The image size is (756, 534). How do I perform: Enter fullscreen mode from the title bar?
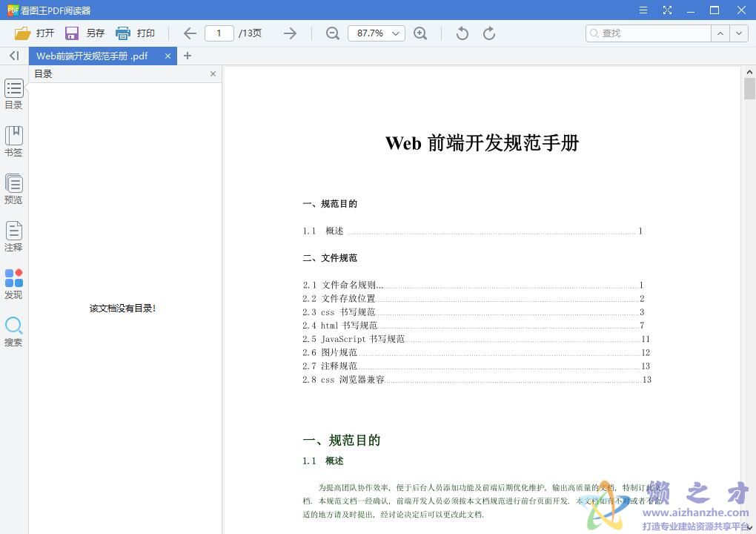(x=667, y=10)
